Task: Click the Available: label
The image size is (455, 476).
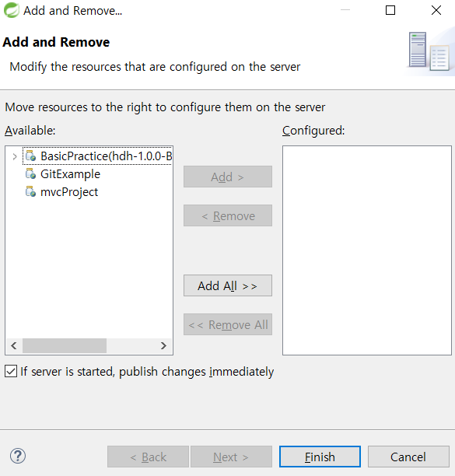Action: [x=30, y=131]
